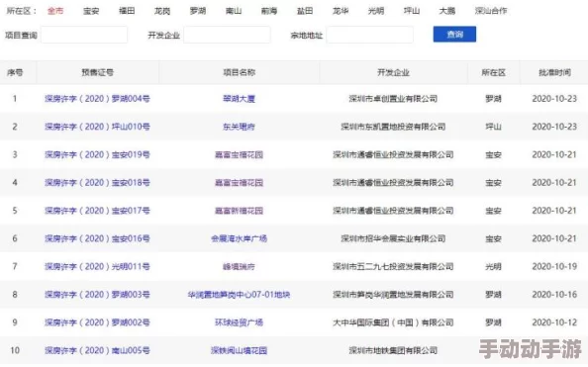This screenshot has width=588, height=367.
Task: Click the 批准时间 column header
Action: [554, 72]
